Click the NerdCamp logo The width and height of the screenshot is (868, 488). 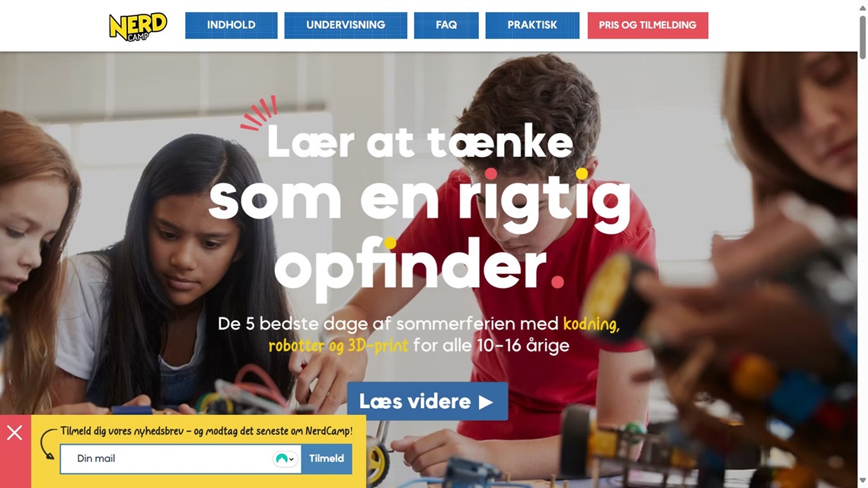(x=138, y=26)
